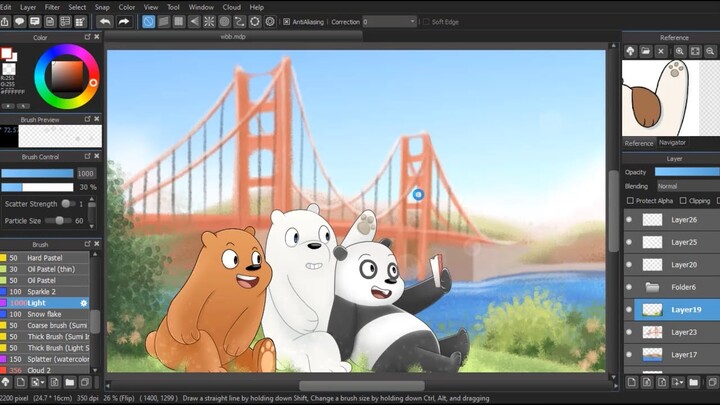Screen dimensions: 720x405
Task: Adjust the brush opacity slider at 30%
Action: tap(37, 187)
